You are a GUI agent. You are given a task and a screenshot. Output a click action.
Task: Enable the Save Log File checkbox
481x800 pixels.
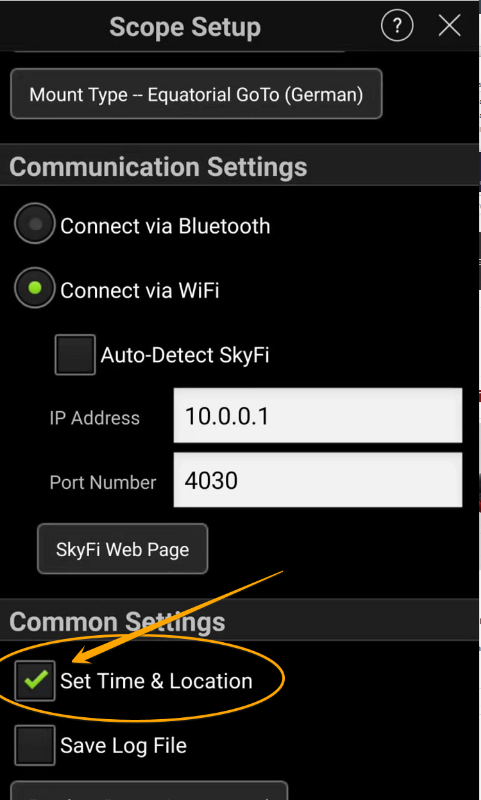(35, 745)
